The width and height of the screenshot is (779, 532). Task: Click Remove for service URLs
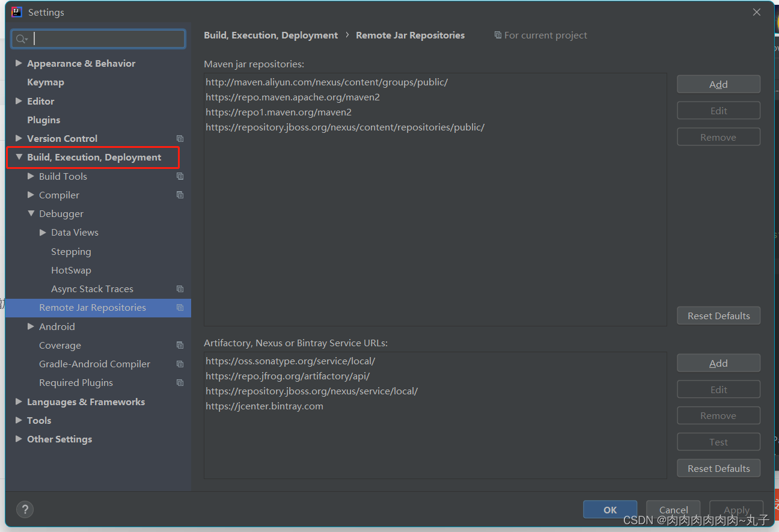(x=718, y=415)
